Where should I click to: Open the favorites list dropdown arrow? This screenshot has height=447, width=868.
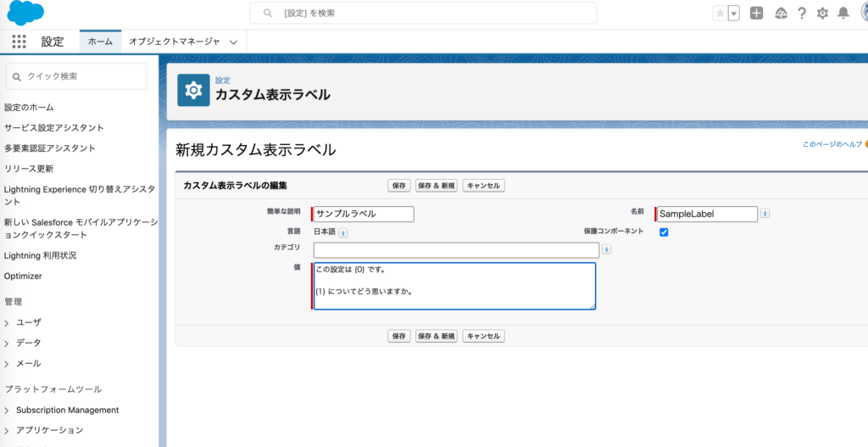733,14
